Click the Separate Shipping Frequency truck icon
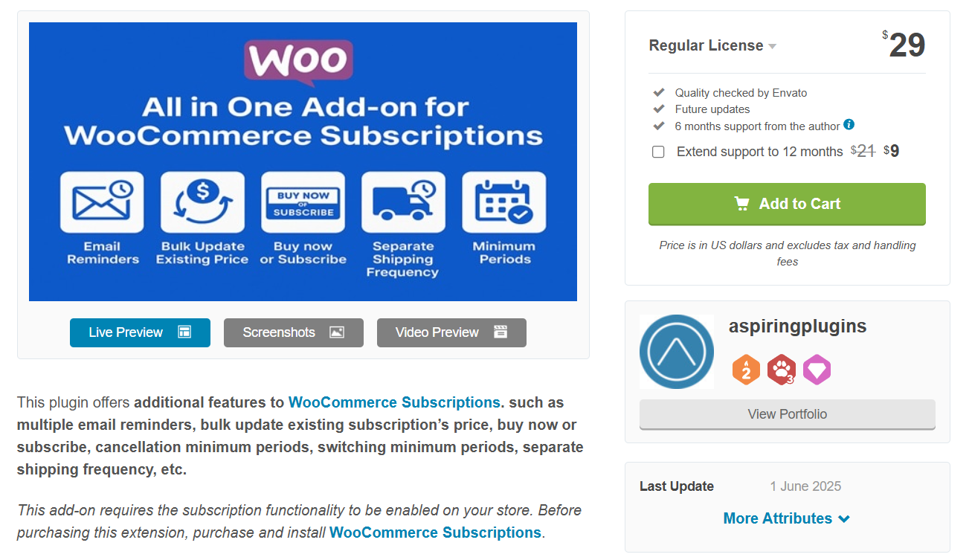The height and width of the screenshot is (560, 972). pos(403,202)
